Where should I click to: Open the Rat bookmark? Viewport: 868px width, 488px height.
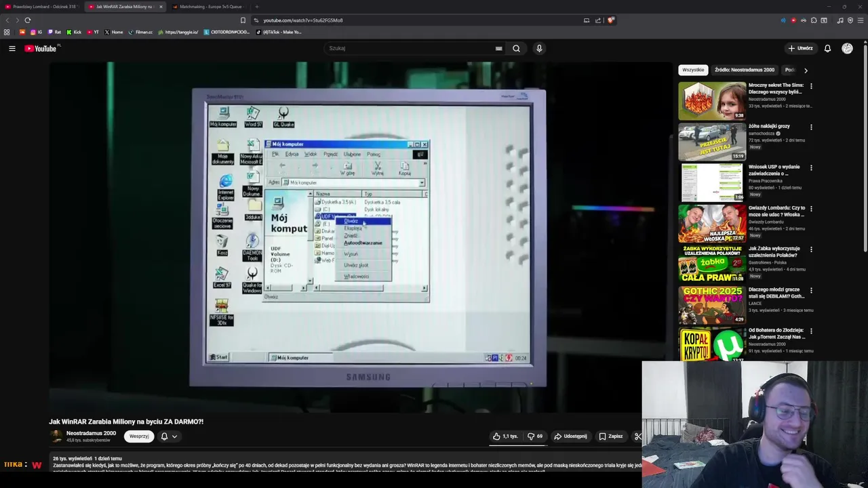click(x=54, y=32)
